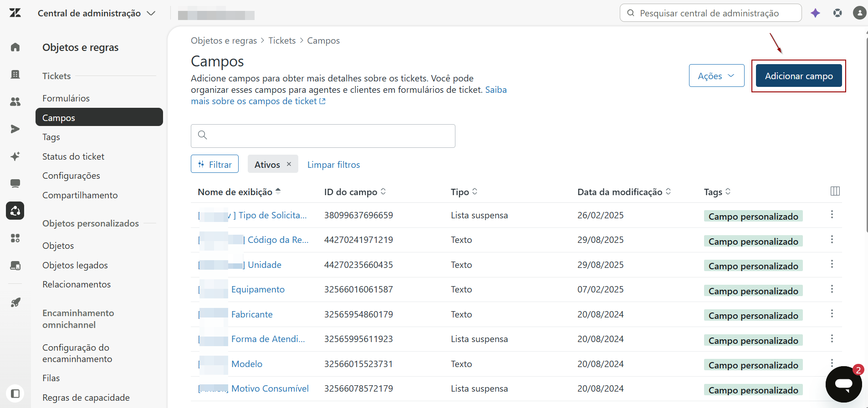Focus the Pesquisar central de administração box
This screenshot has width=868, height=408.
[x=710, y=13]
